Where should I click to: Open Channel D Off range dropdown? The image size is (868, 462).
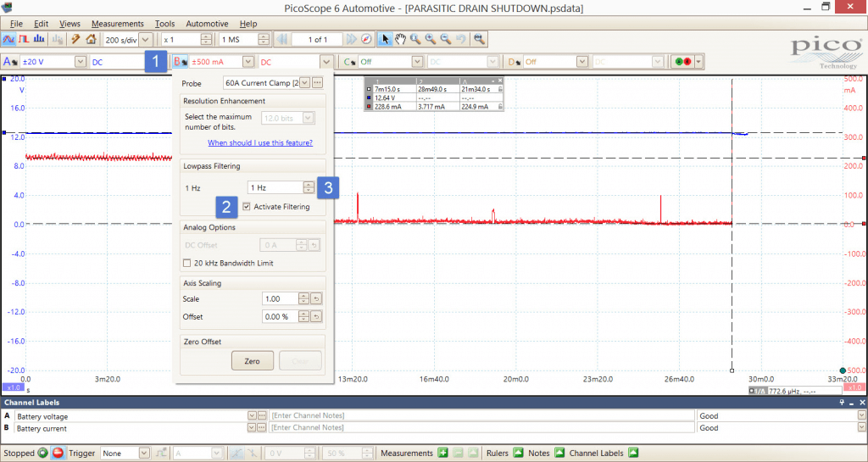581,62
